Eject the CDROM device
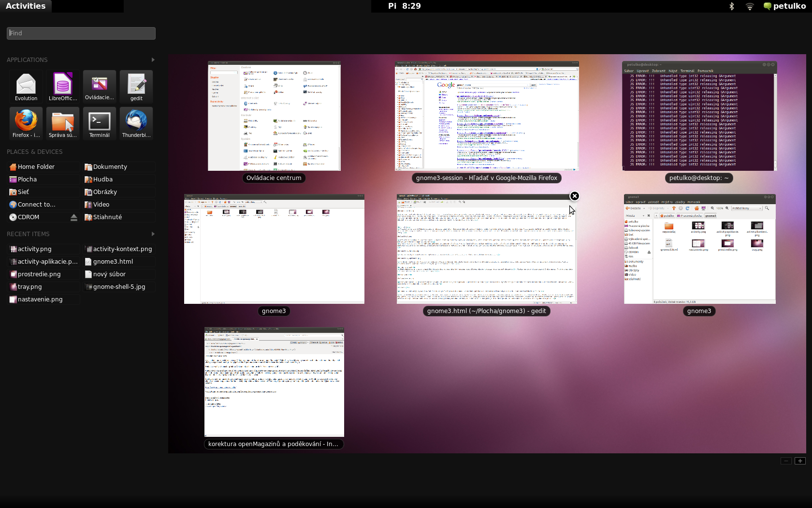This screenshot has width=812, height=508. (x=74, y=217)
